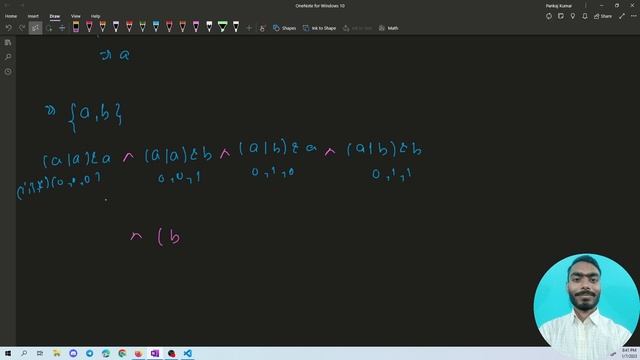Open notifications bell
640x360 pixels.
pos(585,16)
